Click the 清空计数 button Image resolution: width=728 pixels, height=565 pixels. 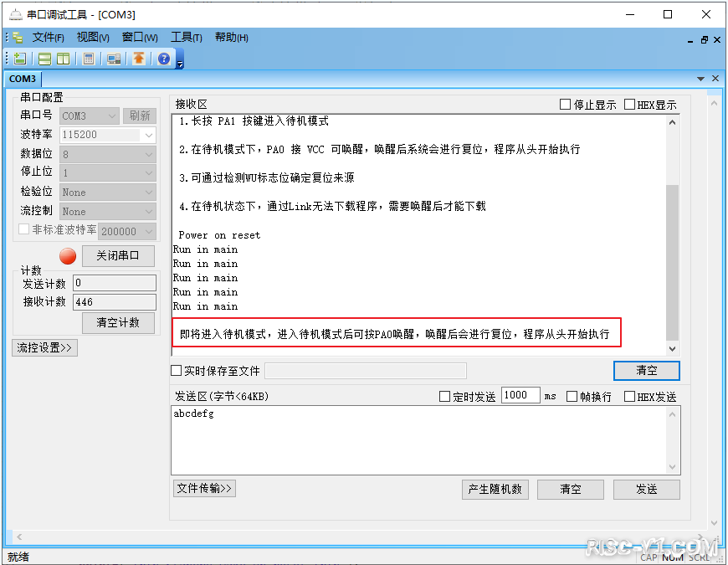point(118,322)
